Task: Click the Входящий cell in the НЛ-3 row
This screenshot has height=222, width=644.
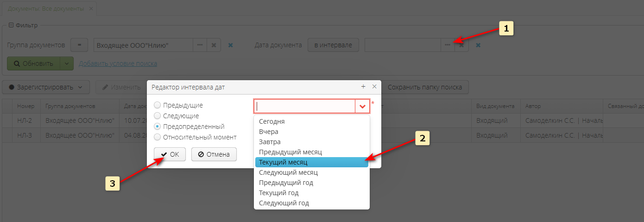Action: click(x=496, y=135)
